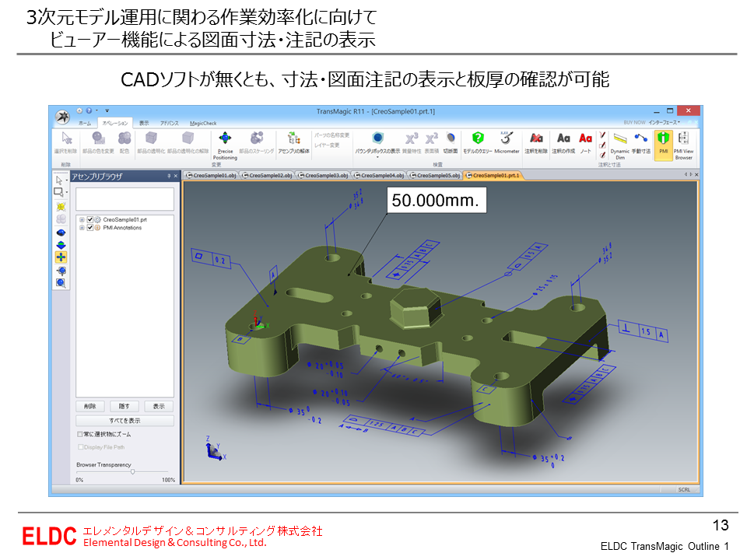Enable the 常に選択物にズーム checkbox
Screen dimensions: 747x560
[x=80, y=434]
